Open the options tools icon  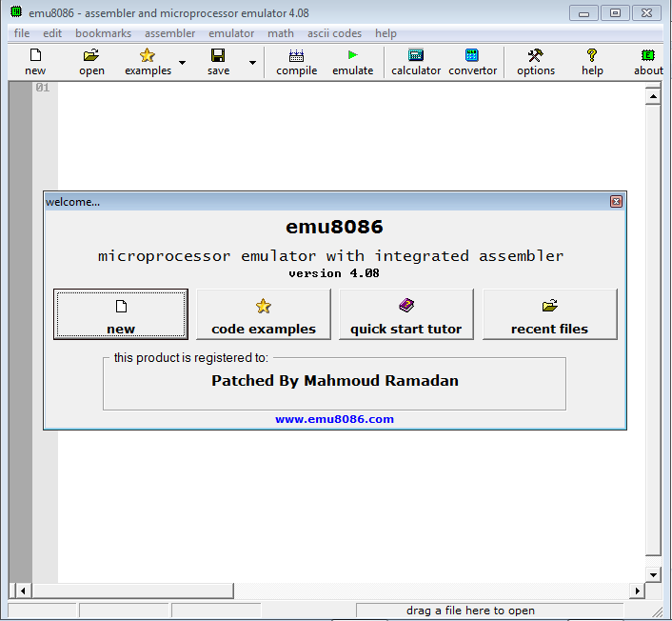(x=535, y=56)
